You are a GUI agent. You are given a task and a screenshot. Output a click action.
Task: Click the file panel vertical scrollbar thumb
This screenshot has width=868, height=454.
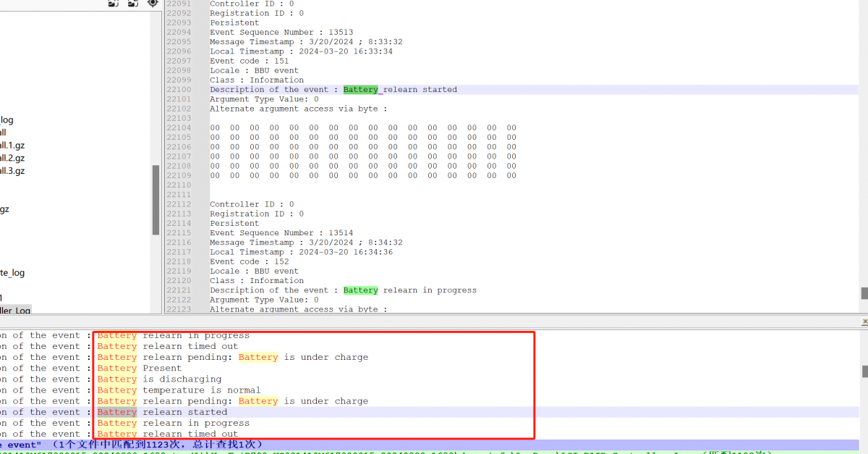[156, 199]
